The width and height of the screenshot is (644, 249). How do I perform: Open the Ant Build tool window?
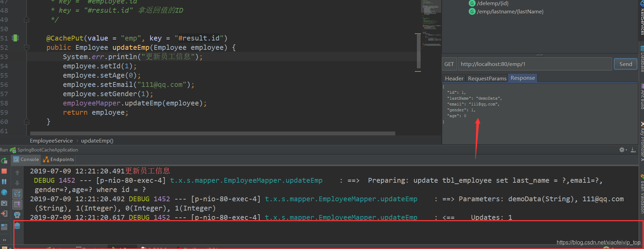641,97
